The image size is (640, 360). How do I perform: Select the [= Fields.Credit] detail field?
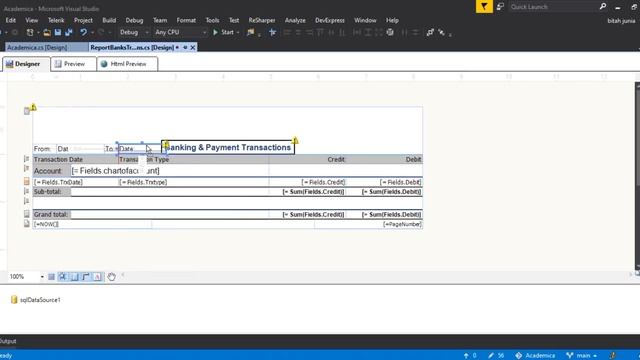308,182
